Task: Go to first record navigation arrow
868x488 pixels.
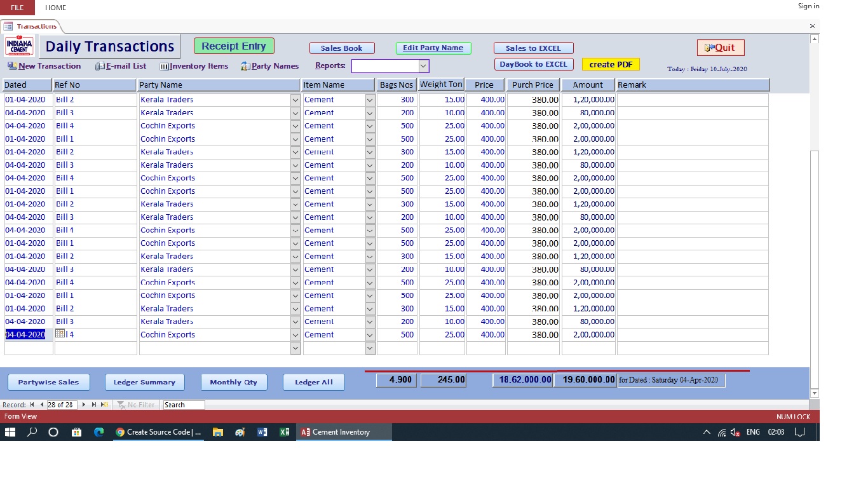Action: click(x=32, y=405)
